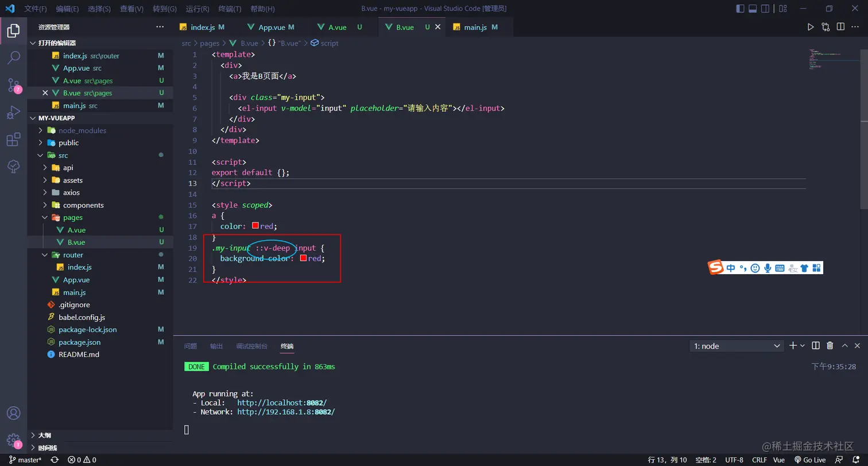Switch to the main.js editor tab

[x=476, y=27]
